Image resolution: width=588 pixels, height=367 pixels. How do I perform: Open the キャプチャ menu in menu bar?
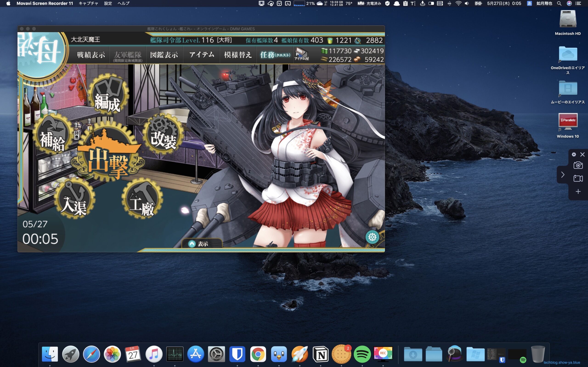click(x=88, y=3)
